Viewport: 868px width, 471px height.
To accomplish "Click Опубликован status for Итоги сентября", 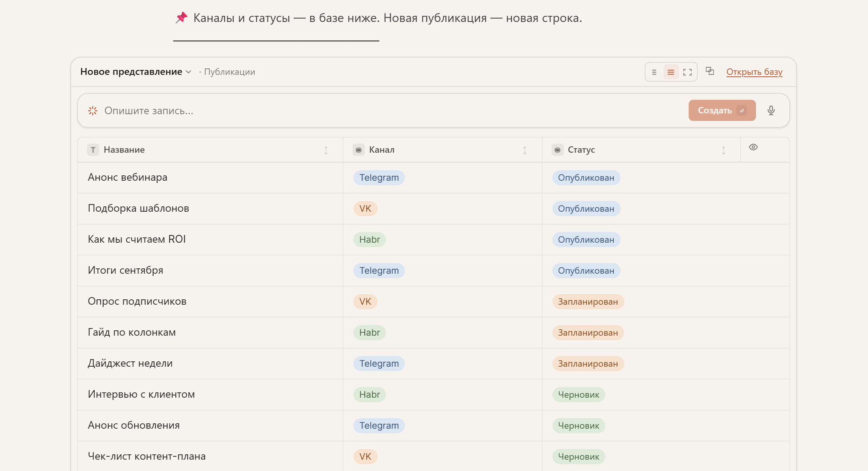I will coord(586,271).
